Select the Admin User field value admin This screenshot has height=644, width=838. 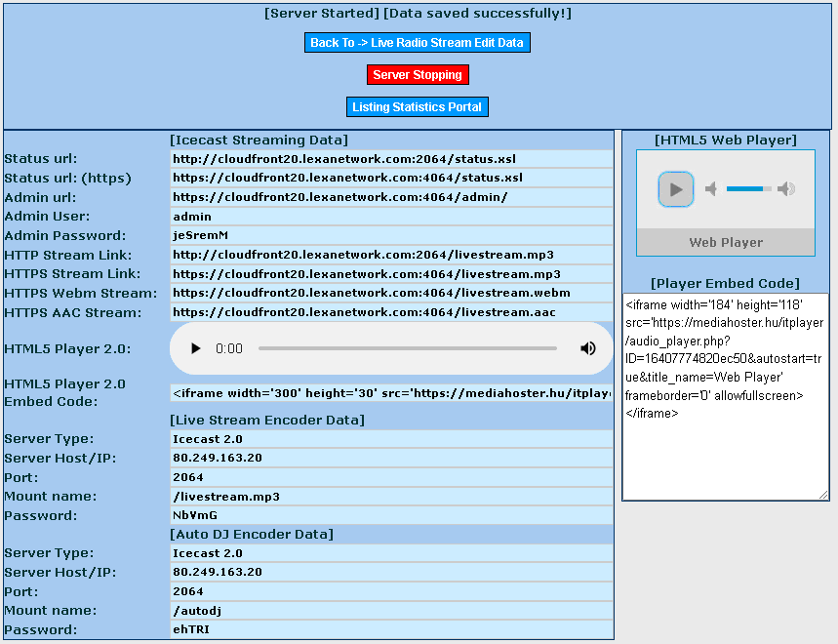pos(391,217)
